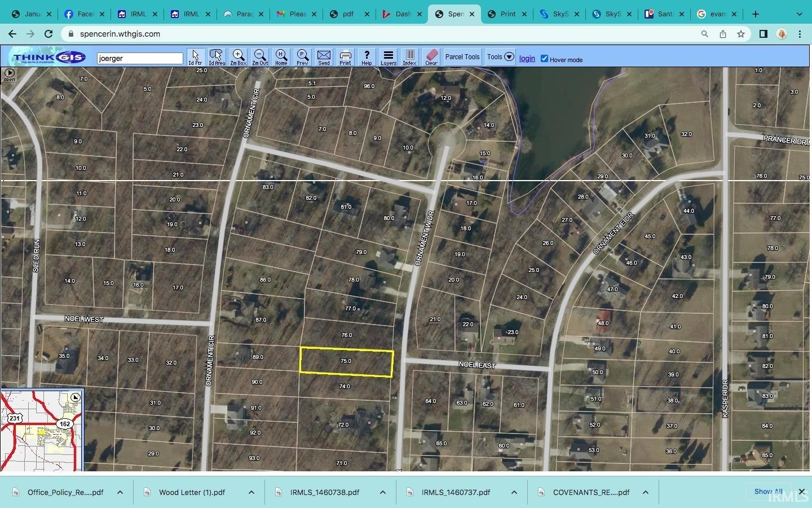Click the NOEL WEST road label

[x=84, y=319]
